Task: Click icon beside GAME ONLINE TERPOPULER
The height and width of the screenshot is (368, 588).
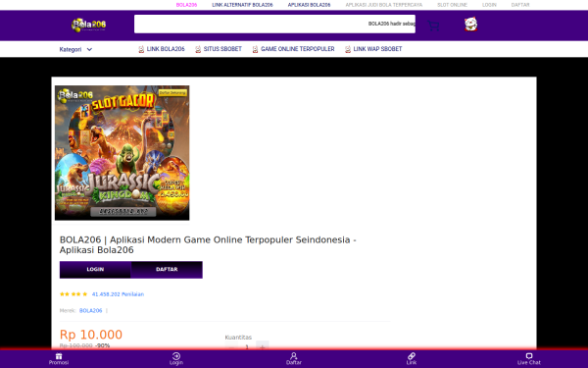Action: pos(255,49)
